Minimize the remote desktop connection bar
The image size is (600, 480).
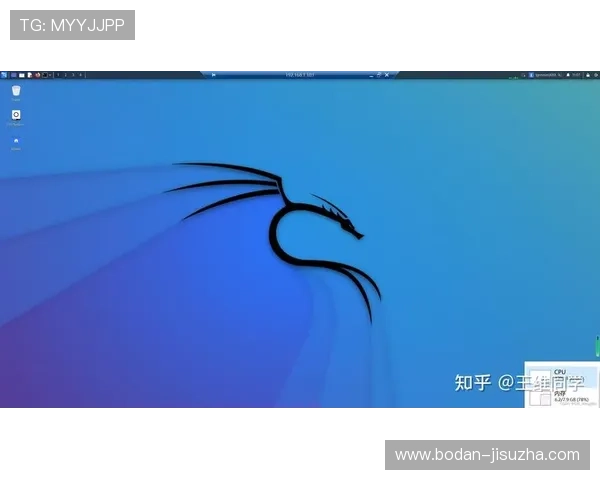point(371,75)
